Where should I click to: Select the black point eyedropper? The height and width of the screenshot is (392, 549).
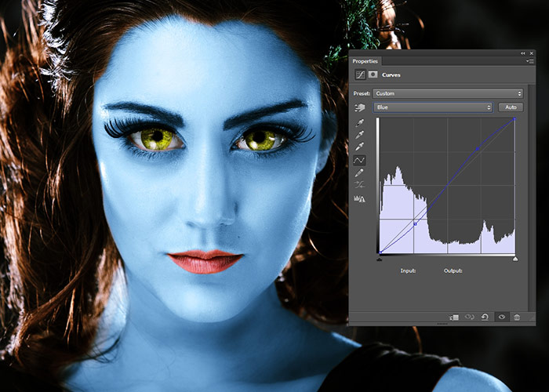point(360,123)
